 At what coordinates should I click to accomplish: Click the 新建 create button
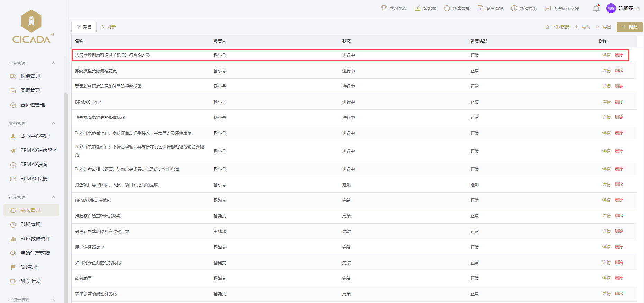629,27
